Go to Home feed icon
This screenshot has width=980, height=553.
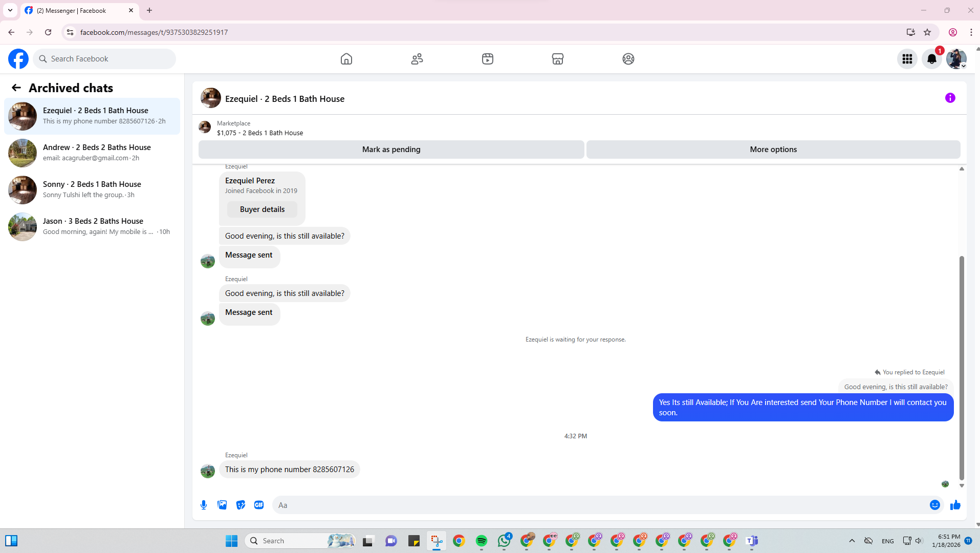point(346,59)
